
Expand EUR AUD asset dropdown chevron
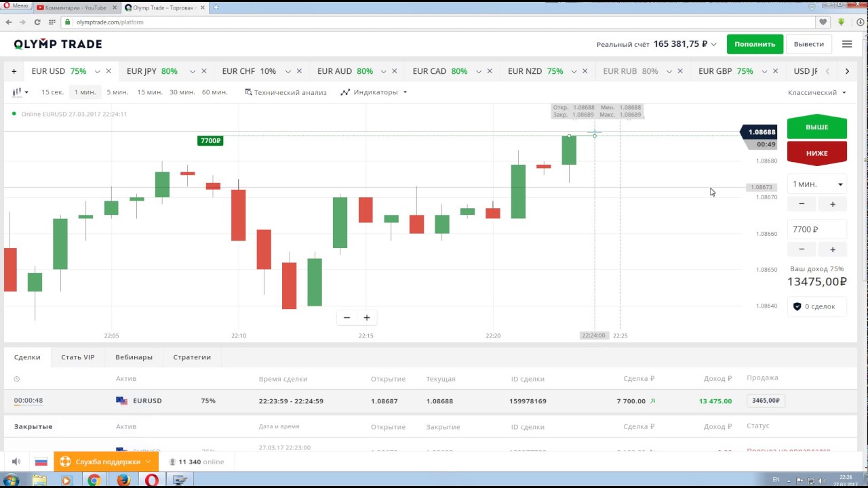click(x=383, y=71)
